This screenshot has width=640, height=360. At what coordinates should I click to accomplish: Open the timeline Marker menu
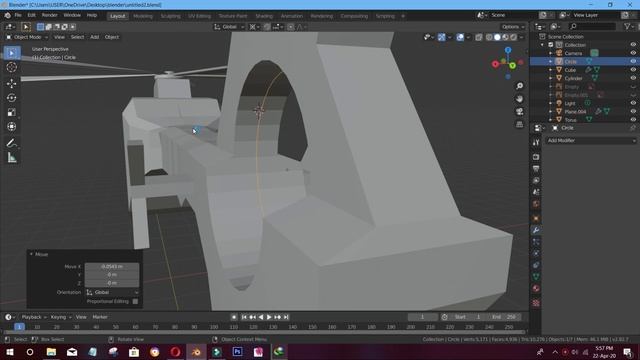[x=100, y=317]
